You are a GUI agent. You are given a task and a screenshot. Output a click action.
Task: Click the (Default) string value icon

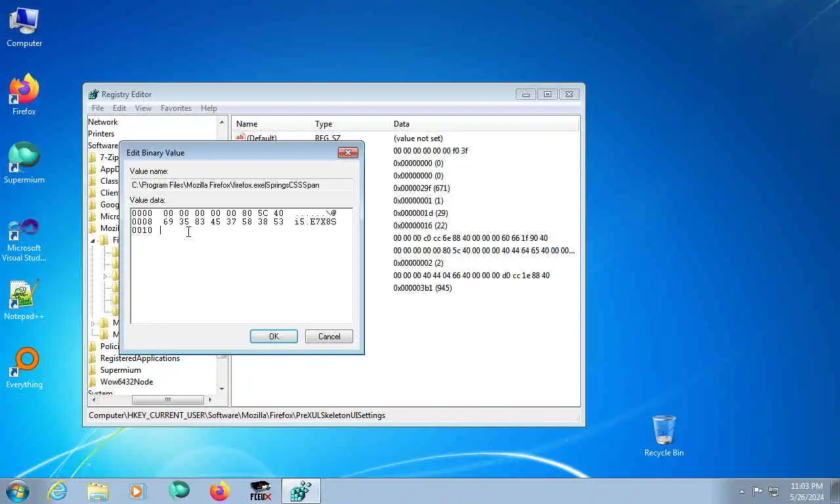pyautogui.click(x=240, y=138)
